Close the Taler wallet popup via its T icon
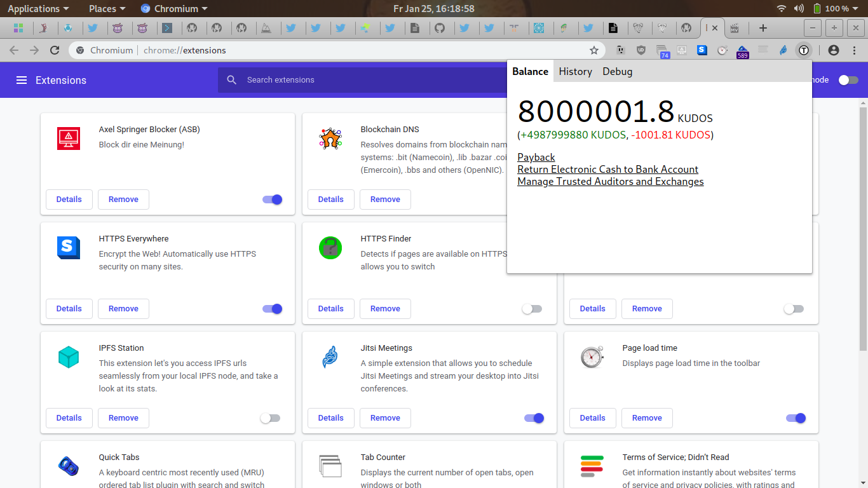 804,50
